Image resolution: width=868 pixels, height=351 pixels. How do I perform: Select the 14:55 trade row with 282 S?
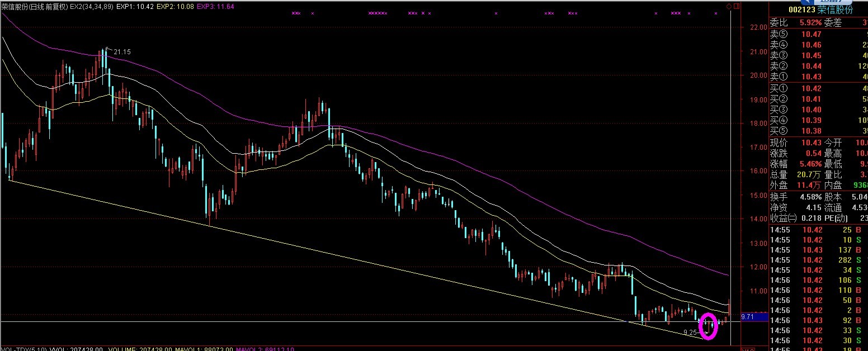819,260
